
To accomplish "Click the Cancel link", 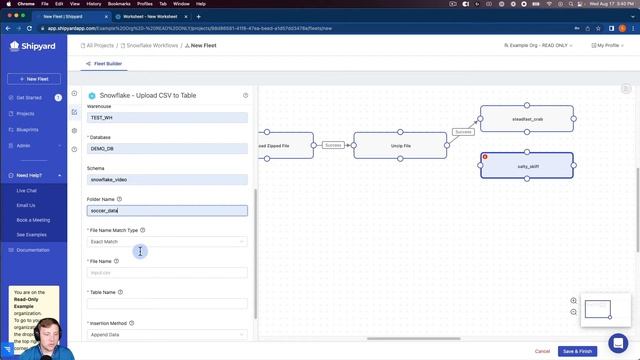I will coord(542,351).
